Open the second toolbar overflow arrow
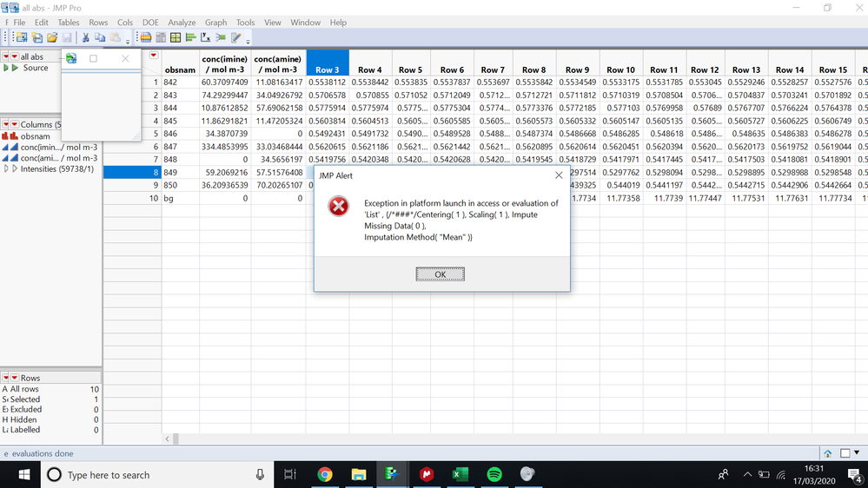Viewport: 868px width, 488px height. tap(248, 41)
